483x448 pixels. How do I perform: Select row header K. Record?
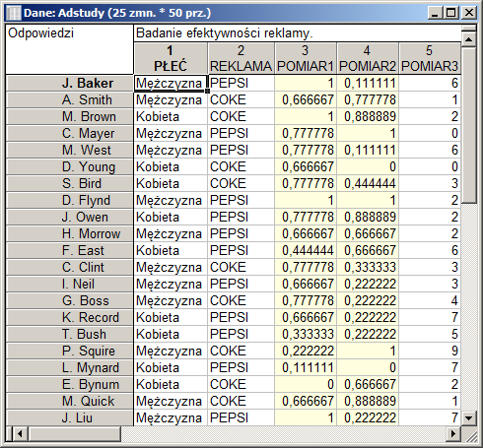(69, 318)
